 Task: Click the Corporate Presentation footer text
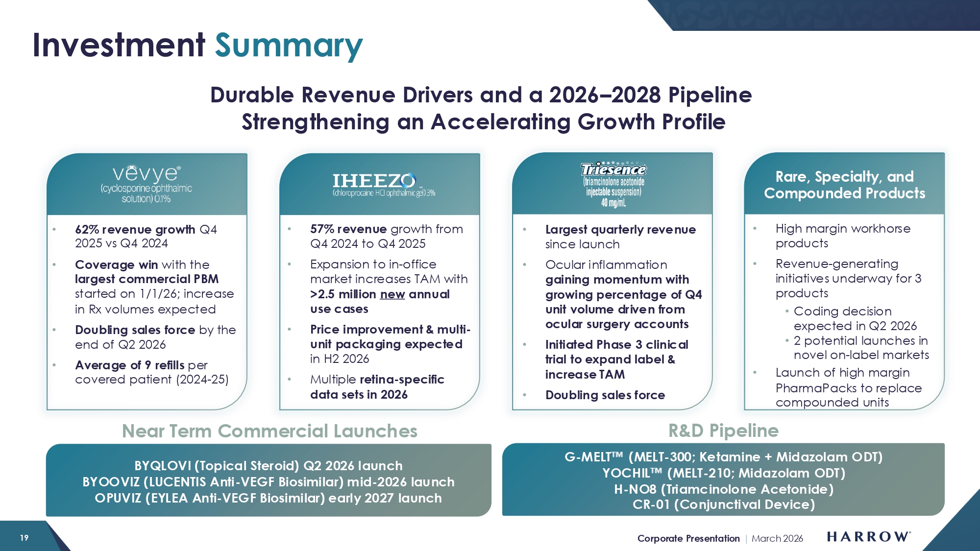(x=688, y=538)
